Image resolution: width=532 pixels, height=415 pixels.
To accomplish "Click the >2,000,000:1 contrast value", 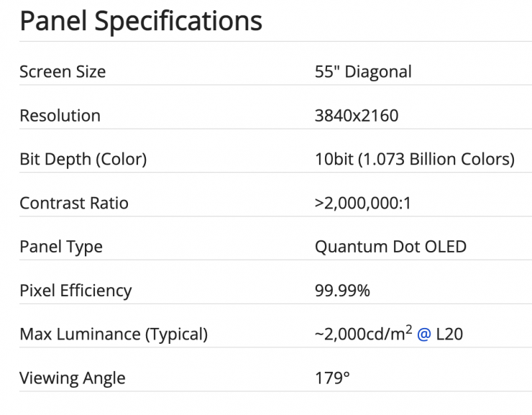I will point(362,204).
